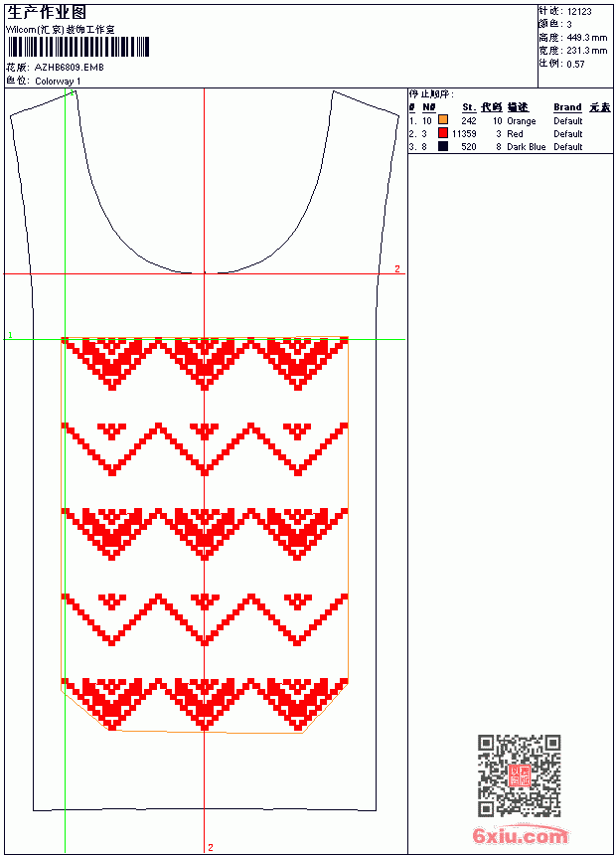Select the height value '449.3 mm'
This screenshot has width=616, height=855.
[x=587, y=38]
